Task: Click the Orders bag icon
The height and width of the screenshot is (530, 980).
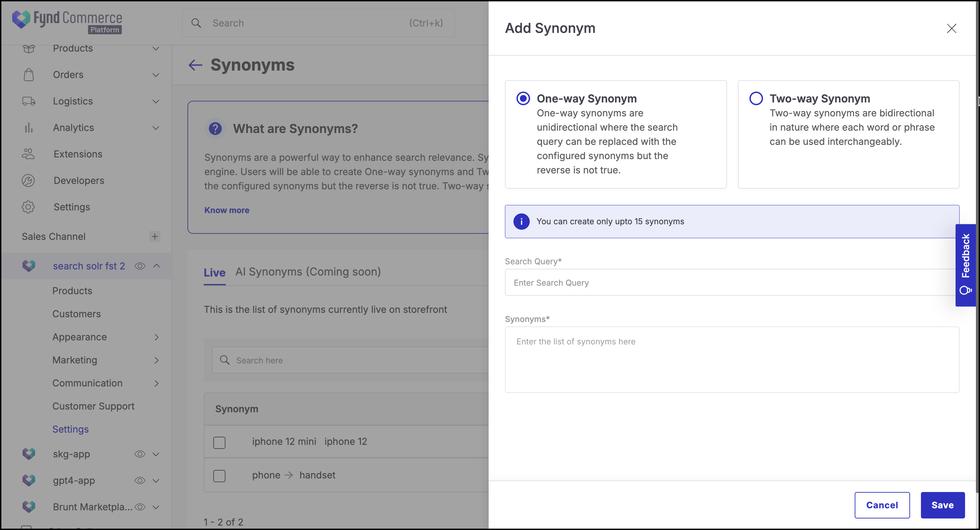Action: tap(29, 75)
